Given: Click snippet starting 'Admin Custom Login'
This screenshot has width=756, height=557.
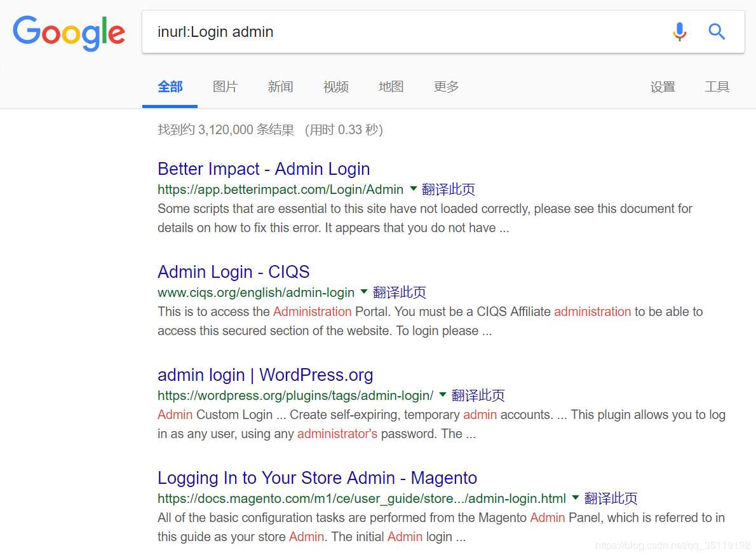Looking at the screenshot, I should click(x=442, y=423).
